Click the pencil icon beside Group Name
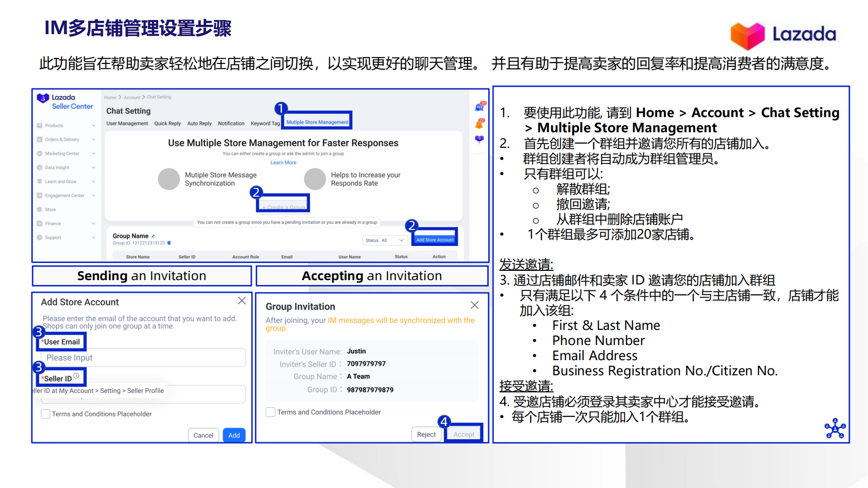 tap(153, 236)
